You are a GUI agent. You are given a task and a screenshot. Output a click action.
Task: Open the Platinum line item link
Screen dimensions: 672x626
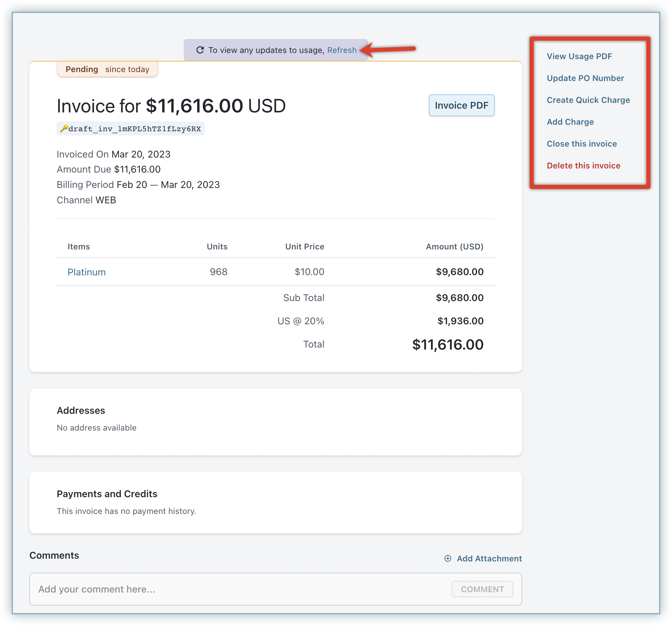point(87,272)
